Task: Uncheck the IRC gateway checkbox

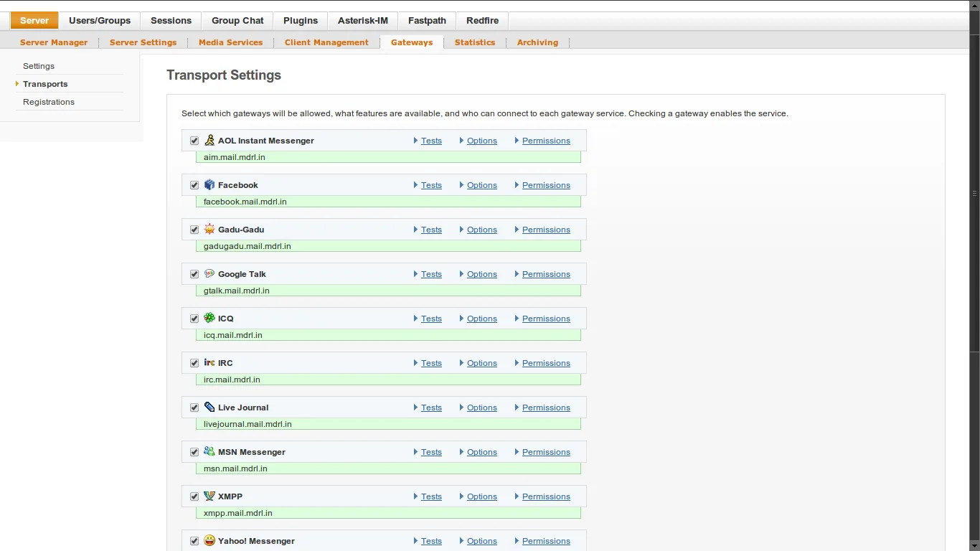Action: point(194,363)
